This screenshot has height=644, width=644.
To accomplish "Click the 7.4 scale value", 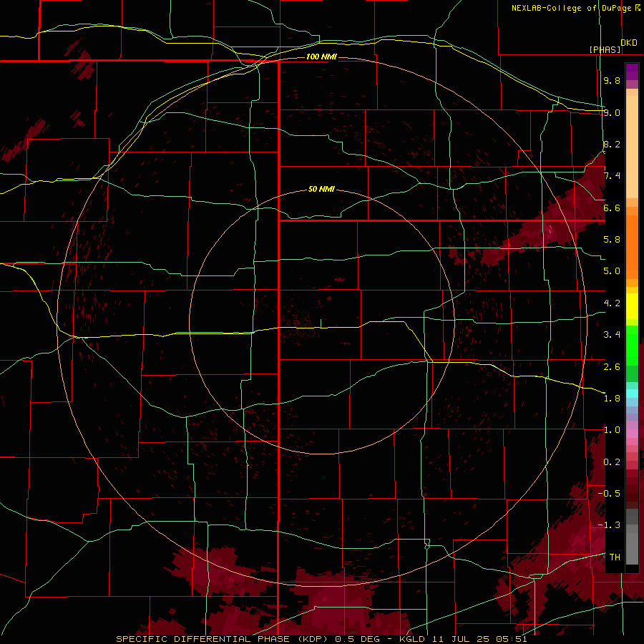I will [x=612, y=176].
